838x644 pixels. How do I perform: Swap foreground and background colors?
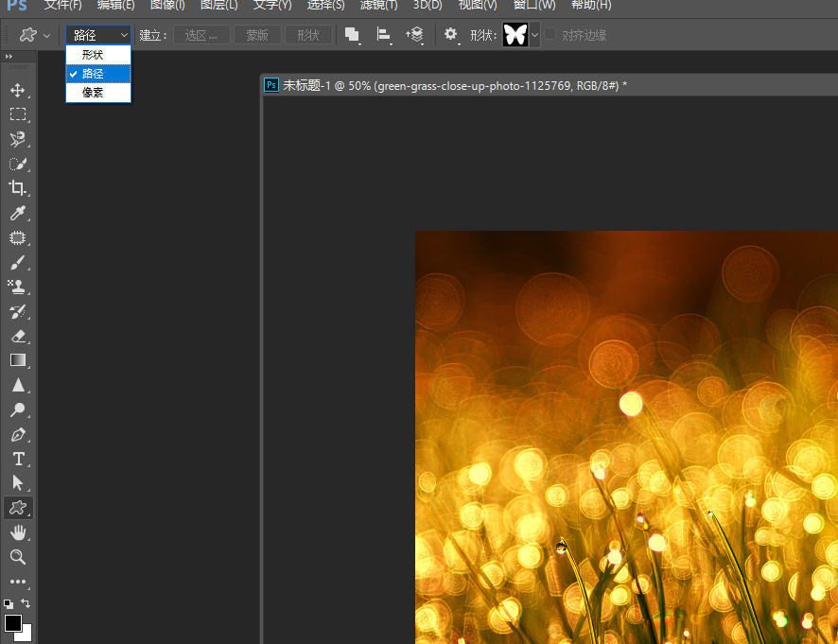coord(26,603)
